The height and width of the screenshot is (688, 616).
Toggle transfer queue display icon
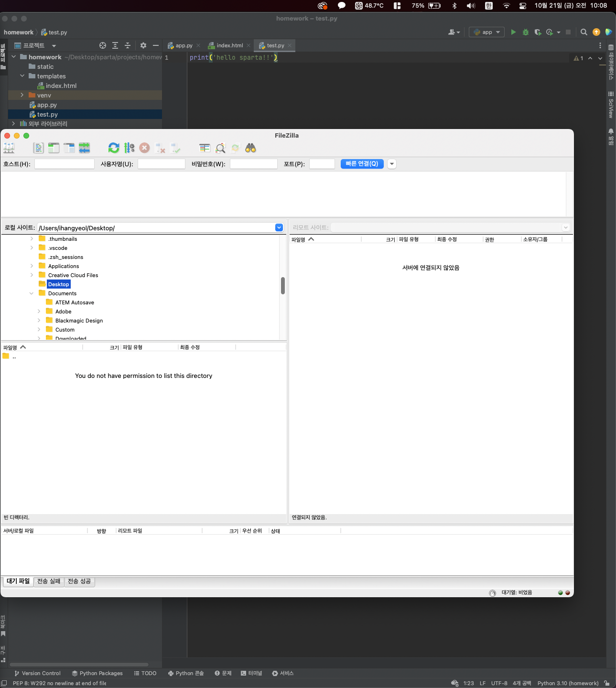[85, 148]
